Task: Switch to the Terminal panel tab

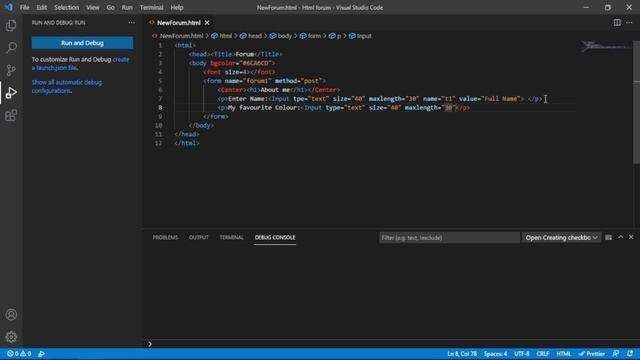Action: coord(231,238)
